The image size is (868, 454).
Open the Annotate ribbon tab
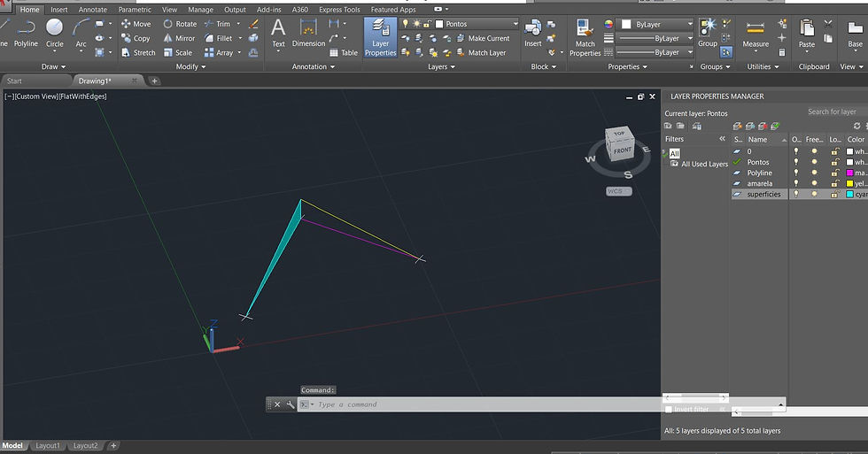coord(92,10)
